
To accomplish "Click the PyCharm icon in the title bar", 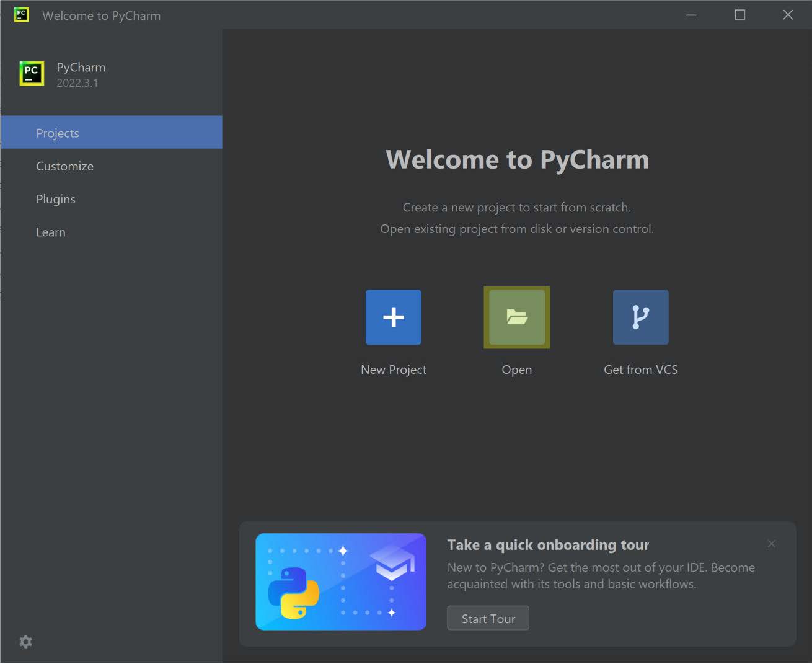I will (22, 15).
